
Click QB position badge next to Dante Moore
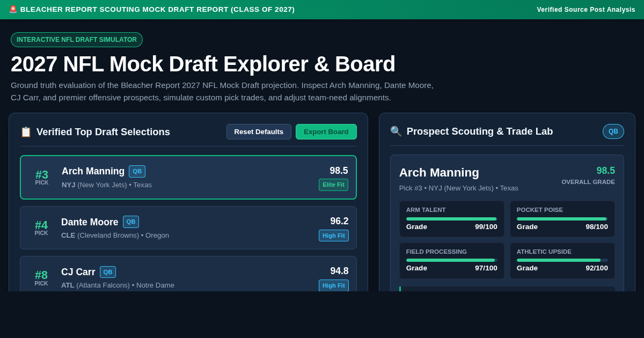[131, 222]
